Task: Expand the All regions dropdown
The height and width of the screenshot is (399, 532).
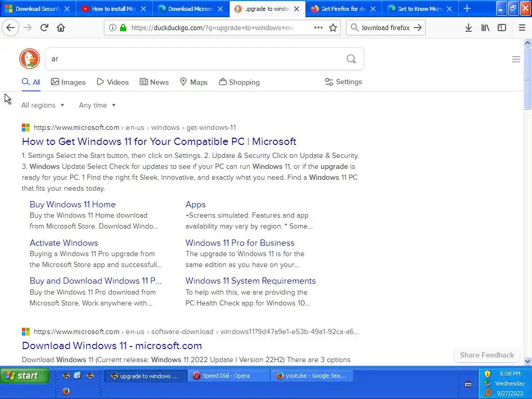Action: pos(43,105)
